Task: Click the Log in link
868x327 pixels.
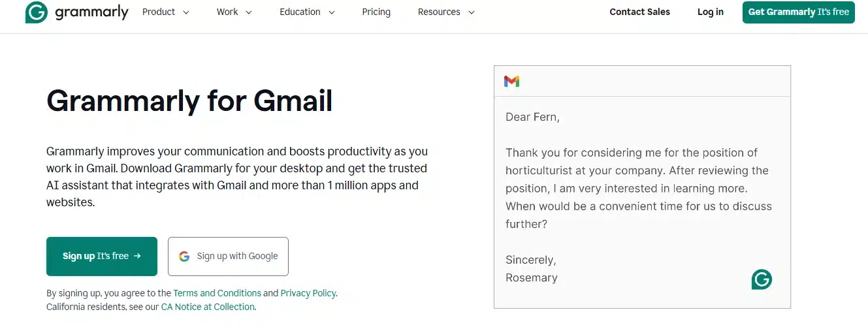Action: point(711,12)
